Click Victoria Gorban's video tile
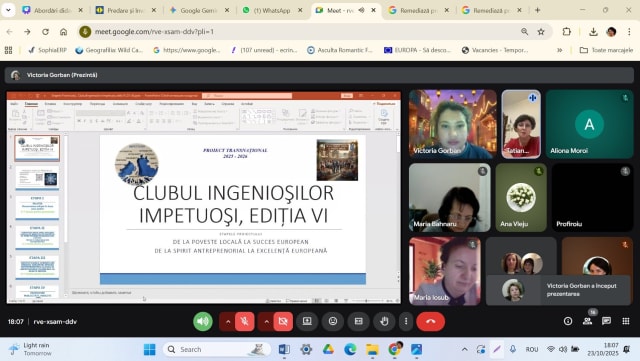Viewport: 640px width, 361px height. click(453, 124)
